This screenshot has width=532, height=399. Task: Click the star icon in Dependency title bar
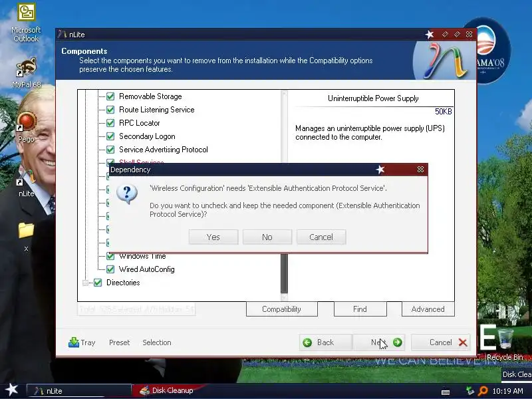click(380, 170)
